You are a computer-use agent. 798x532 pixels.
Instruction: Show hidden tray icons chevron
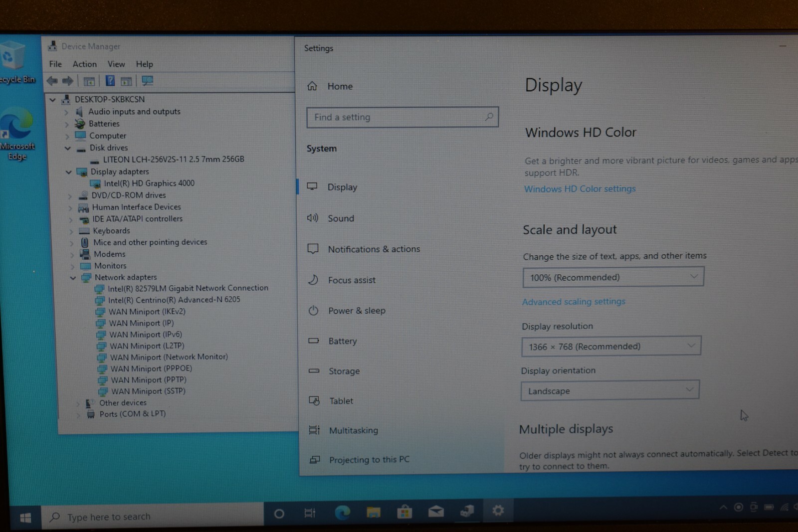pyautogui.click(x=723, y=508)
